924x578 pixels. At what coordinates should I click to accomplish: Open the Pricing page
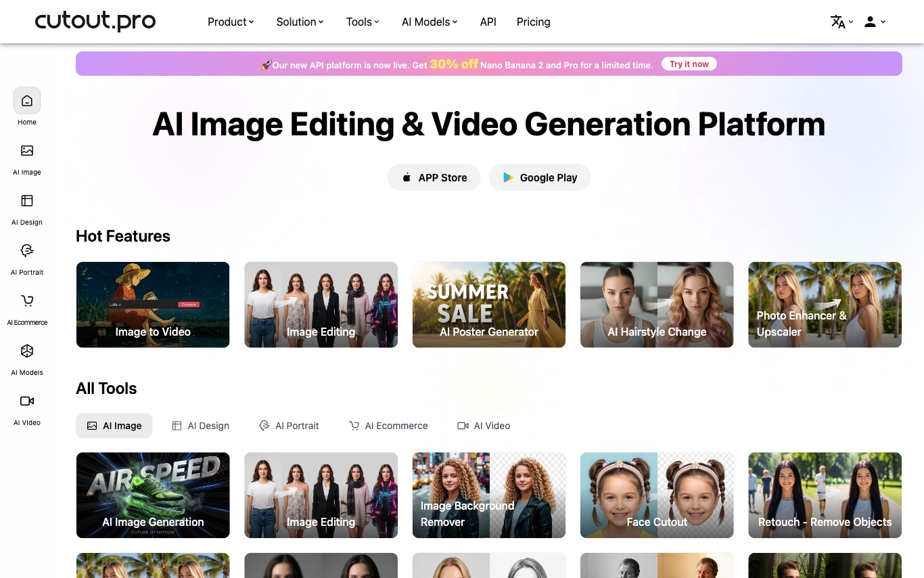coord(533,22)
